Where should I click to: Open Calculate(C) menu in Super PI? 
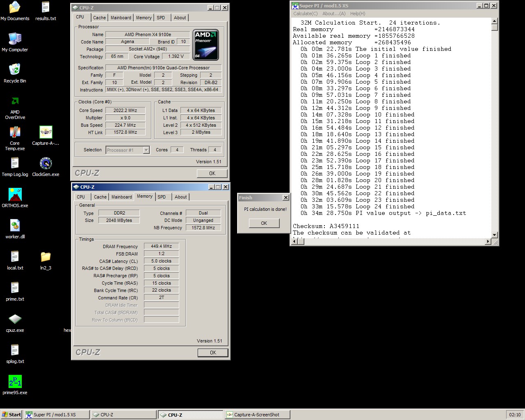pyautogui.click(x=305, y=14)
